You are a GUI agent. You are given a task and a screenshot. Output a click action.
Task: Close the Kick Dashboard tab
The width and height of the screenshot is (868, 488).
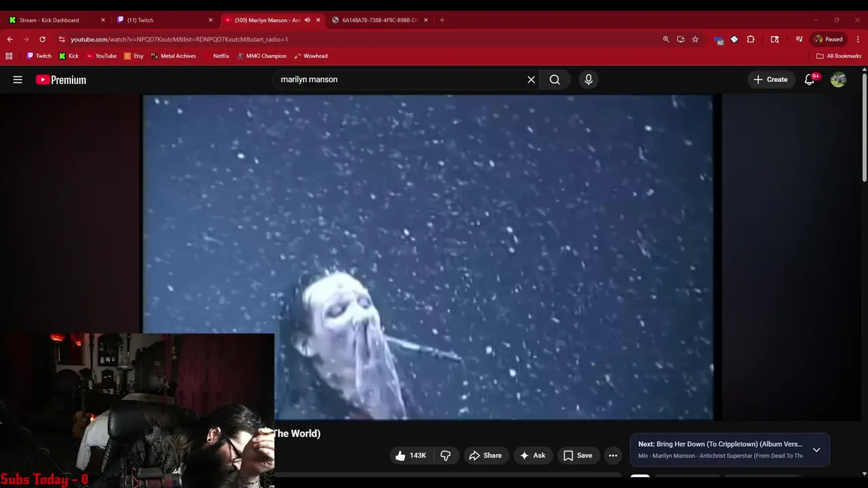click(103, 20)
